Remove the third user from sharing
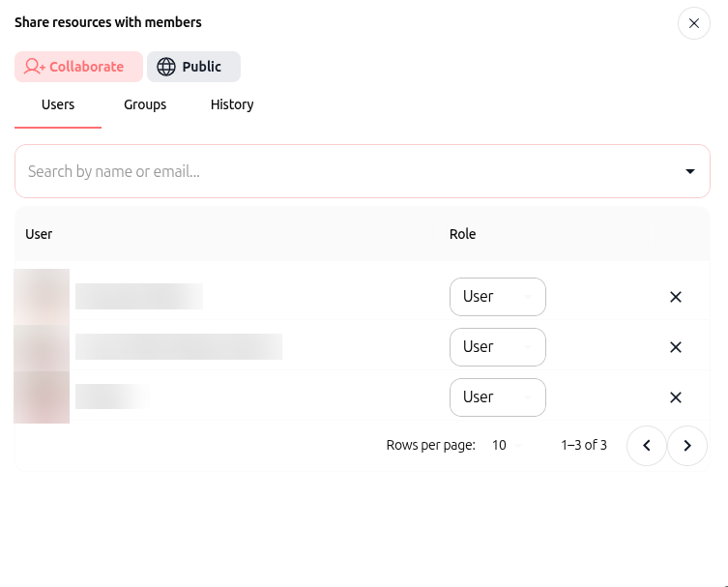The height and width of the screenshot is (587, 728). pos(676,397)
